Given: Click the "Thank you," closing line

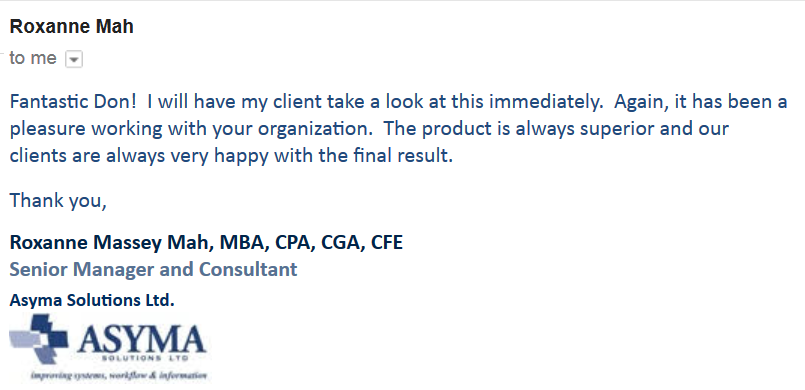Looking at the screenshot, I should [58, 200].
